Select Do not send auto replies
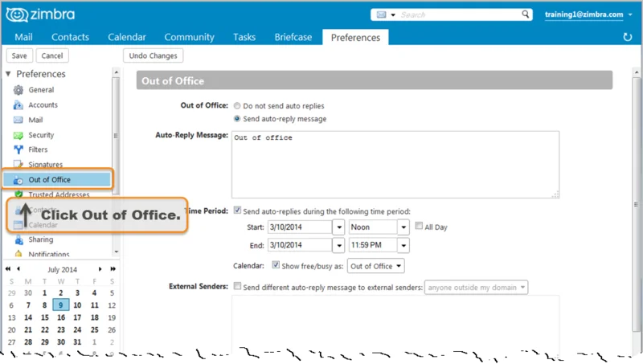Viewport: 643px width, 364px height. (237, 106)
